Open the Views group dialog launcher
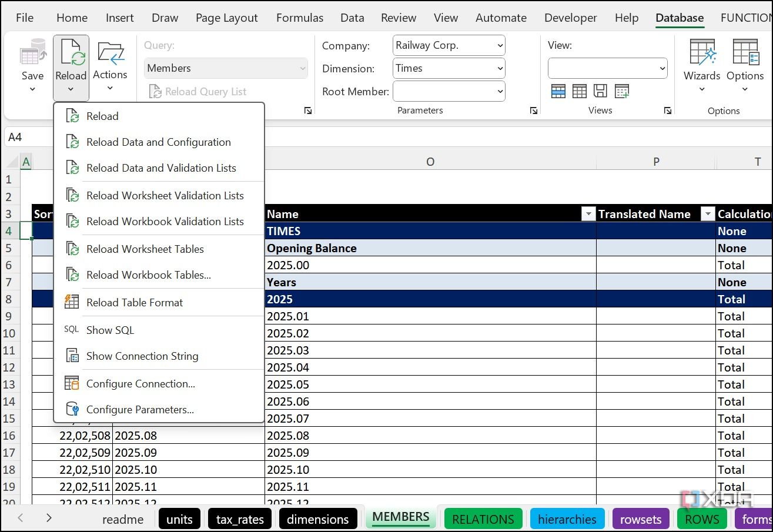 pyautogui.click(x=668, y=111)
